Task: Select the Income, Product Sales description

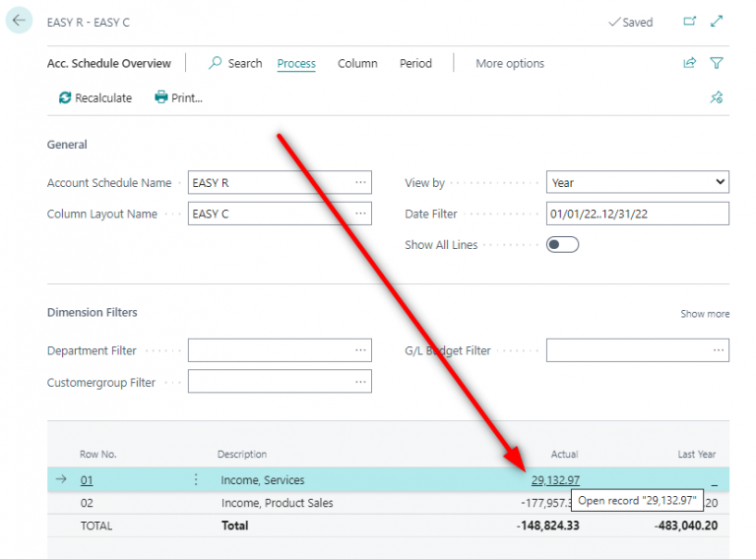Action: pyautogui.click(x=278, y=503)
